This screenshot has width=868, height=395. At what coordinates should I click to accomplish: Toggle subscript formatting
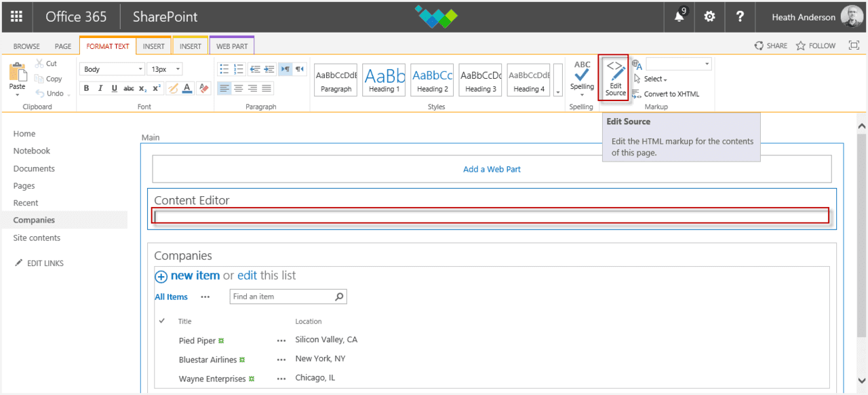(x=142, y=88)
